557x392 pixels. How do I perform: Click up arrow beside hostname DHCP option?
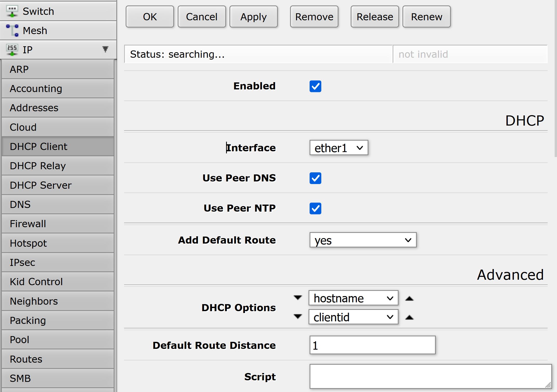coord(409,298)
